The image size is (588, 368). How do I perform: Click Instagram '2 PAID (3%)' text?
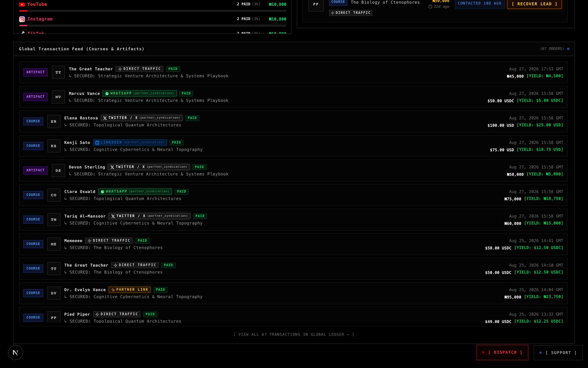(248, 19)
